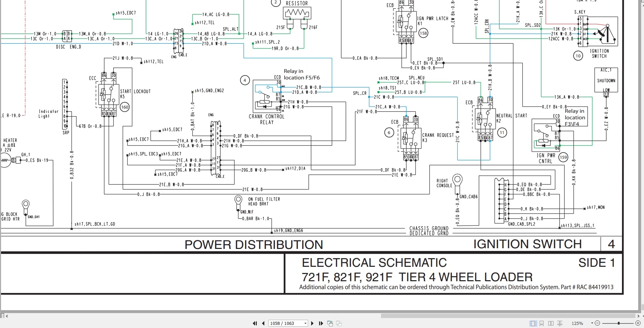Open the page number dropdown arrow

click(x=305, y=323)
